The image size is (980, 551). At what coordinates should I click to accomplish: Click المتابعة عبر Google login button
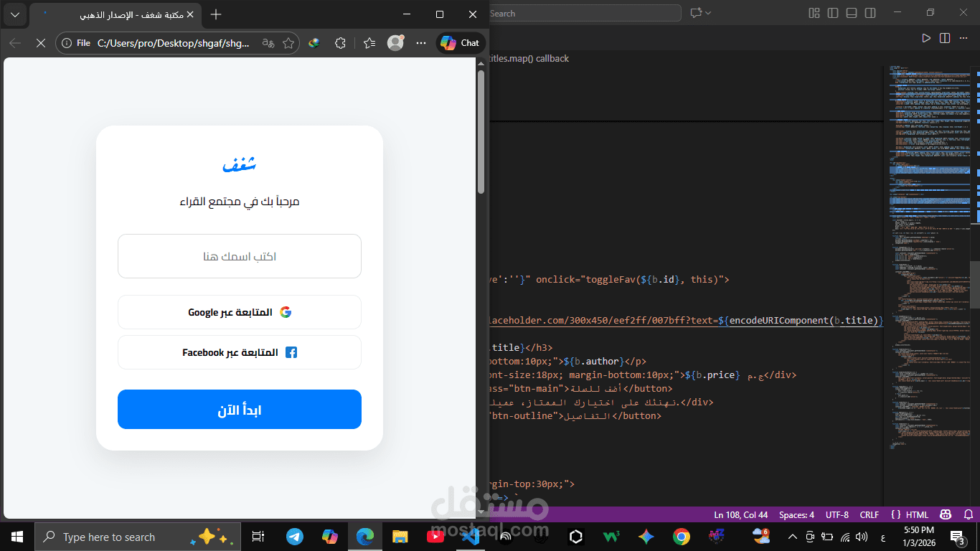click(x=239, y=312)
